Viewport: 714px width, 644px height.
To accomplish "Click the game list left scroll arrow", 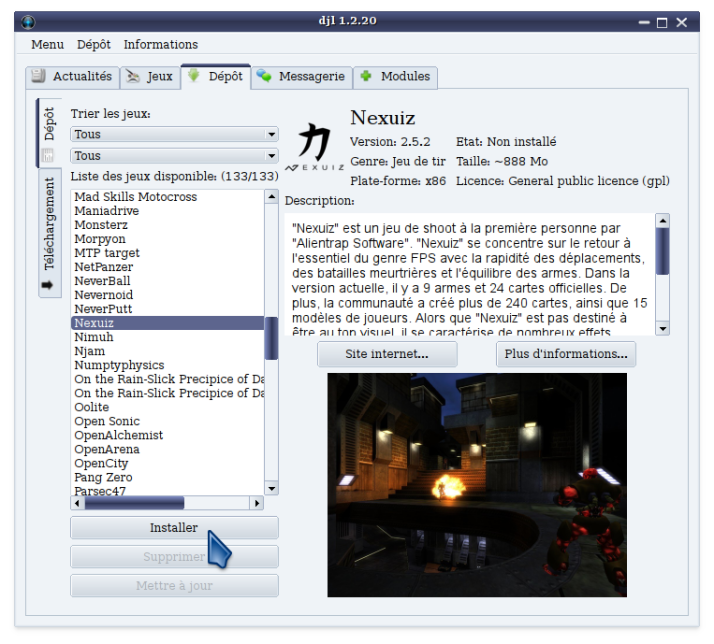I will click(x=77, y=503).
